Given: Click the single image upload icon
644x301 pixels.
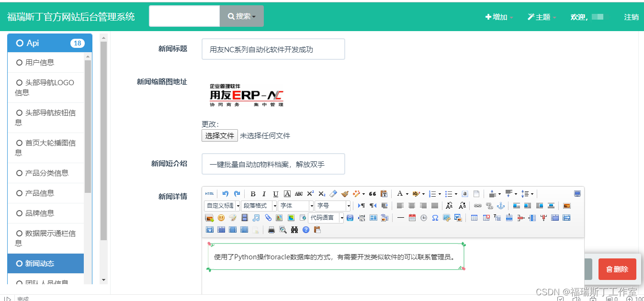Looking at the screenshot, I should pos(567,206).
